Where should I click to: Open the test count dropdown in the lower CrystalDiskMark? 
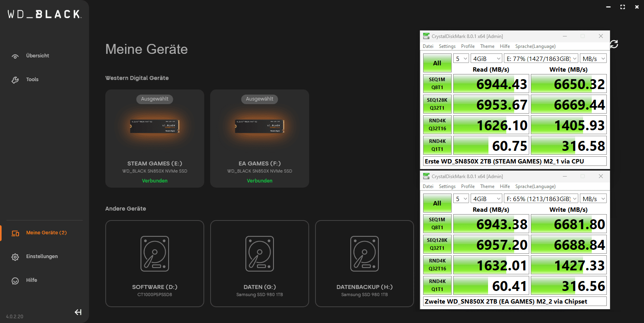[461, 199]
